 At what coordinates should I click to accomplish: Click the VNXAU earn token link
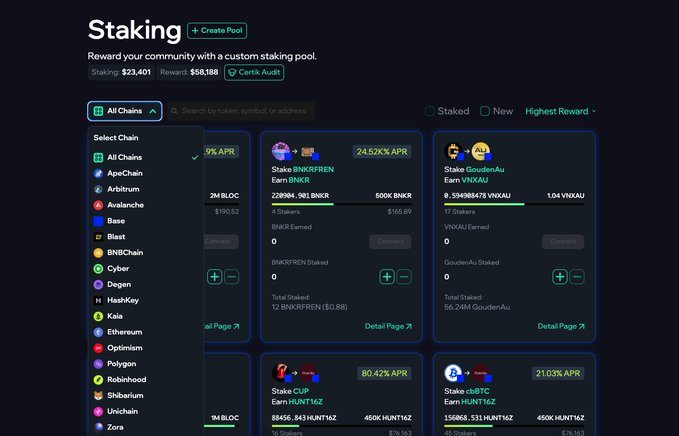pos(475,180)
